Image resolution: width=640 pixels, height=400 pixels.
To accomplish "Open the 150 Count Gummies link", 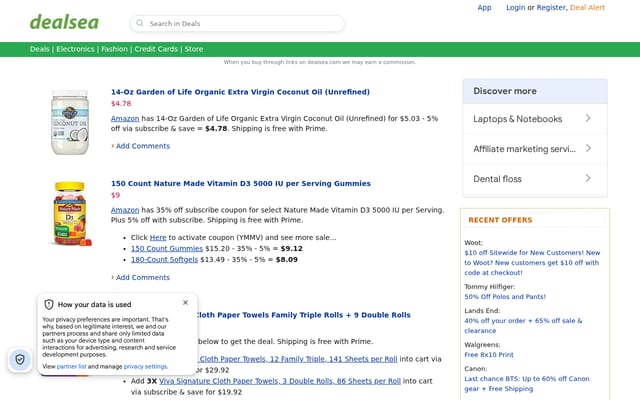I will coord(167,248).
